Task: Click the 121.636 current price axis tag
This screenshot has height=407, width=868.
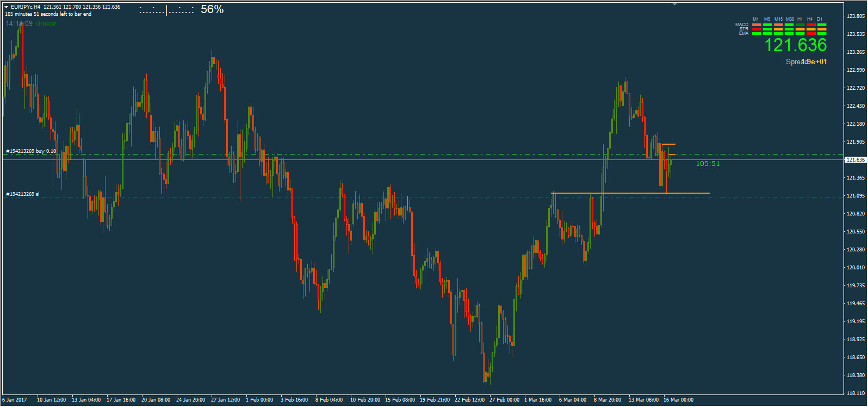Action: (855, 160)
